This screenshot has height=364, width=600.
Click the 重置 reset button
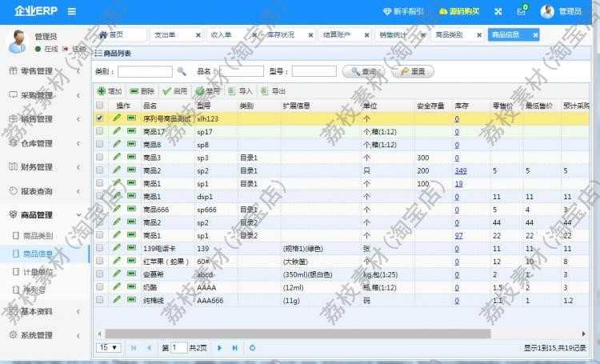click(413, 71)
